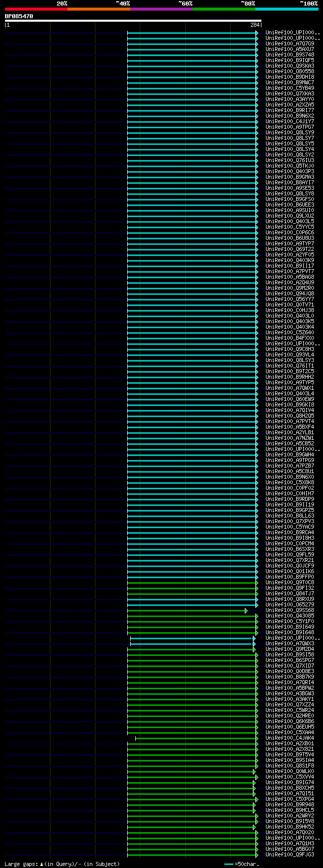Select the UniRef100_B9GFS0 label
The image size is (323, 868).
290,199
